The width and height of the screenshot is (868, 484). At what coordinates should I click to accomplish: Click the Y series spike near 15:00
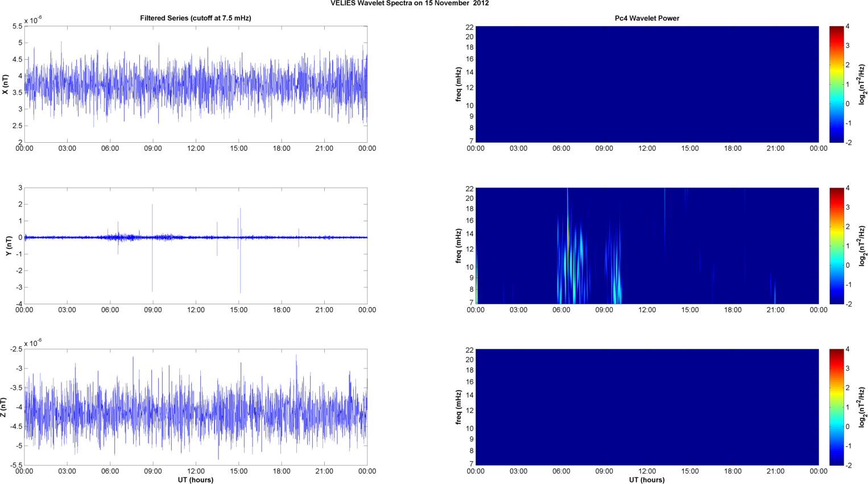coord(240,250)
